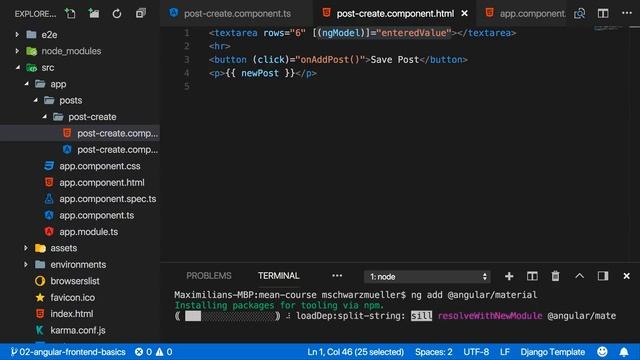640x360 pixels.
Task: Click the 'ng add @angular/material' terminal command
Action: point(474,295)
